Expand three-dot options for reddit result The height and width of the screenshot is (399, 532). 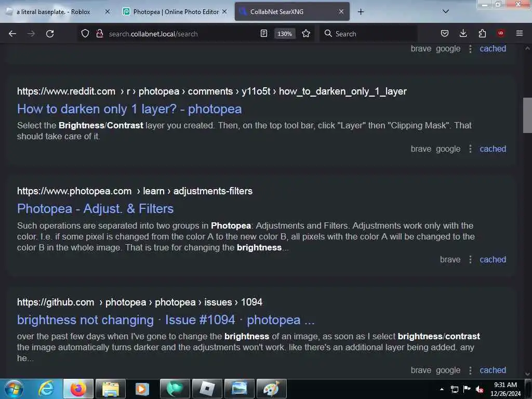tap(470, 149)
